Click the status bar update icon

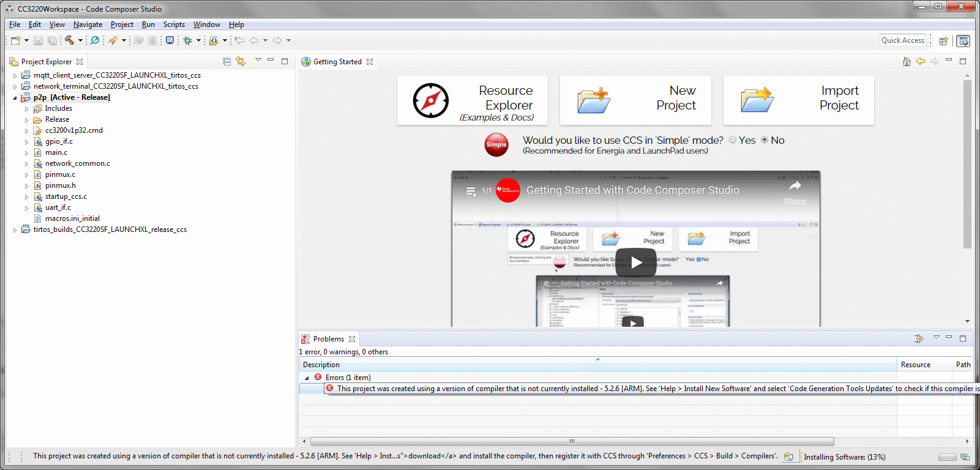coord(788,457)
